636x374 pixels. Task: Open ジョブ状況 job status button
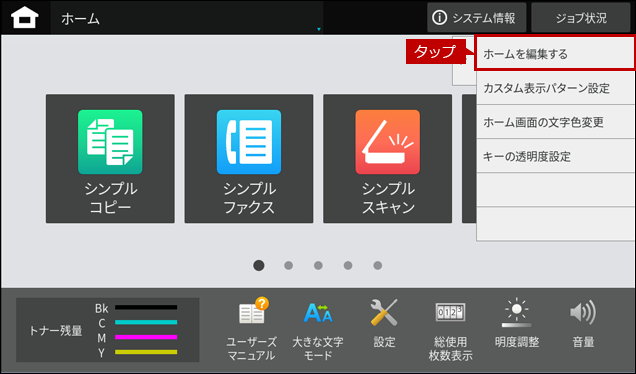[x=581, y=18]
